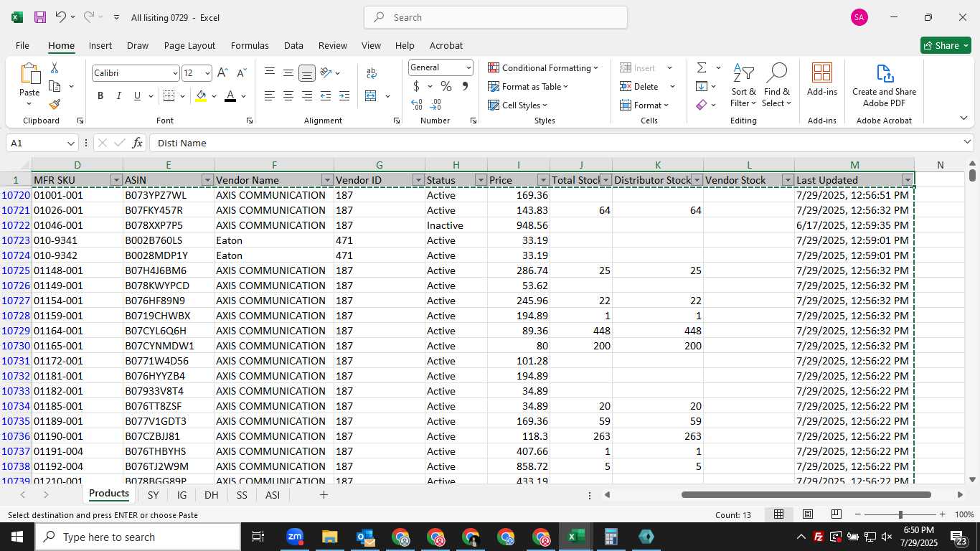Open the File menu
This screenshot has width=980, height=551.
(x=22, y=45)
